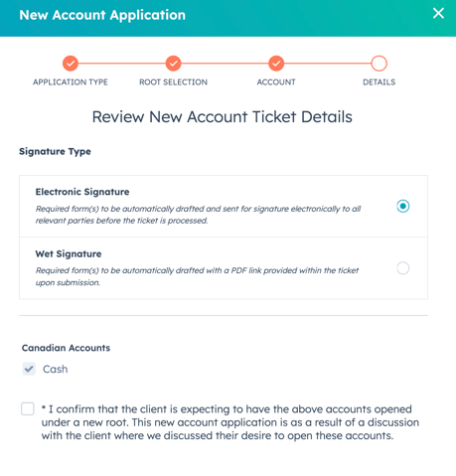
Task: Go to ROOT SELECTION step label
Action: pos(173,82)
